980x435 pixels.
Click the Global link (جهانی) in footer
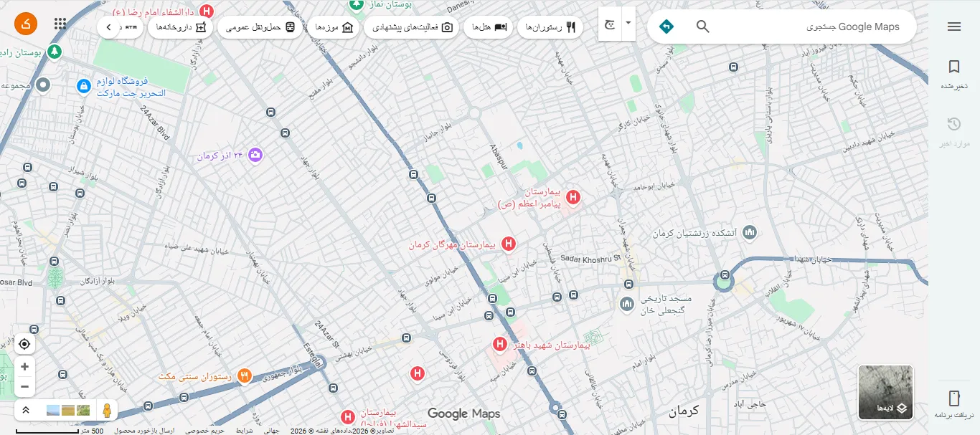pyautogui.click(x=270, y=431)
